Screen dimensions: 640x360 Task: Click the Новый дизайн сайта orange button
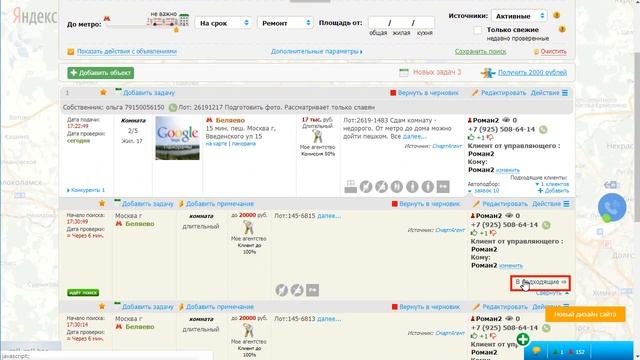point(585,314)
